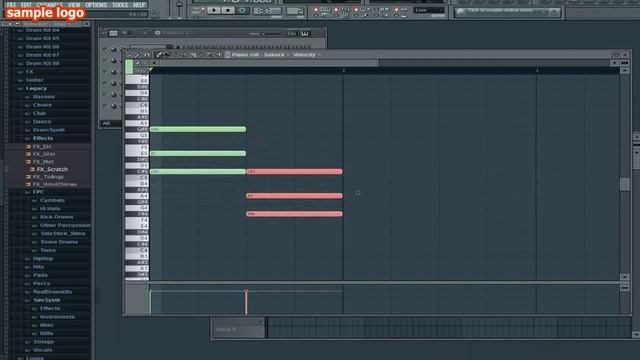
Task: Select the red F#4 note
Action: point(294,214)
